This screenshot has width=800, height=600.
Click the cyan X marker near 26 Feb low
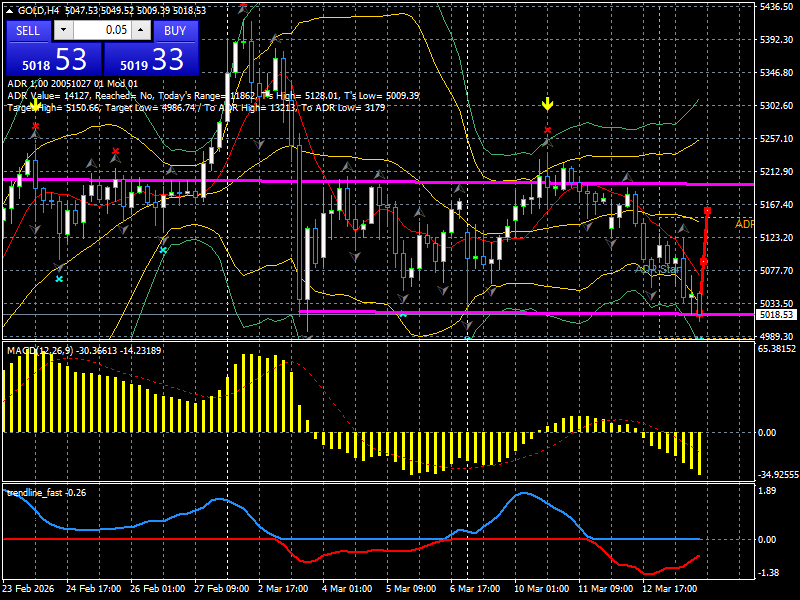[163, 251]
